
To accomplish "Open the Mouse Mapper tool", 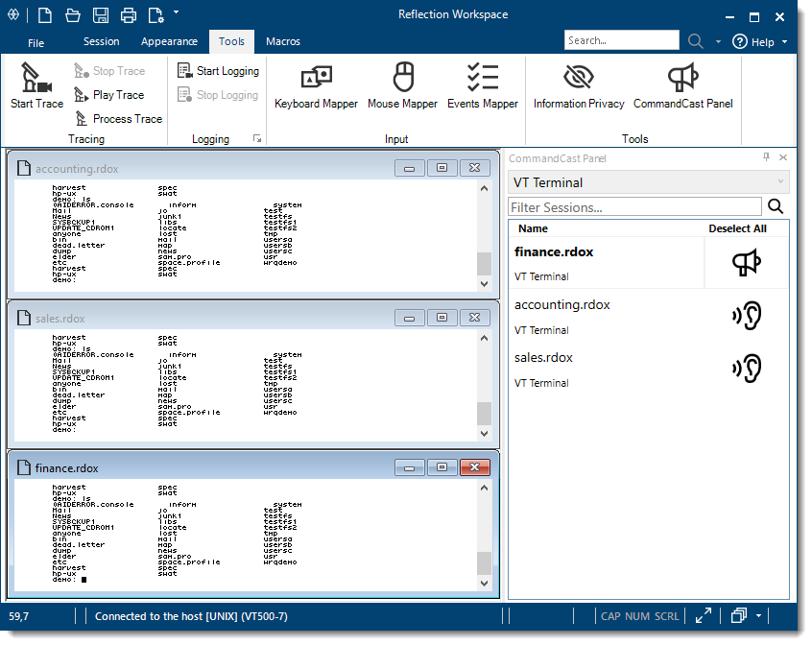I will pos(402,84).
